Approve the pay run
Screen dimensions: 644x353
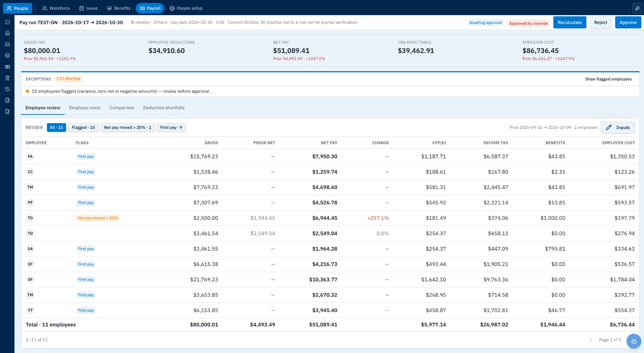(x=628, y=22)
